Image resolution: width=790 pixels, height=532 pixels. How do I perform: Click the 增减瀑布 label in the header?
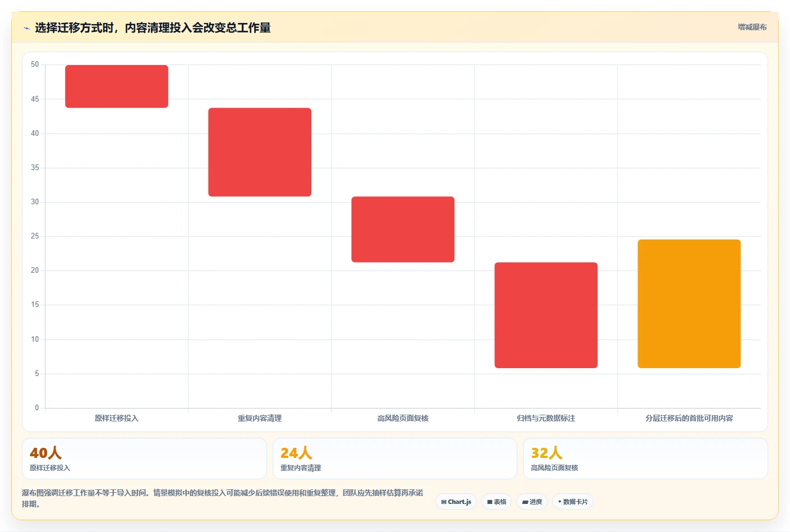[752, 27]
